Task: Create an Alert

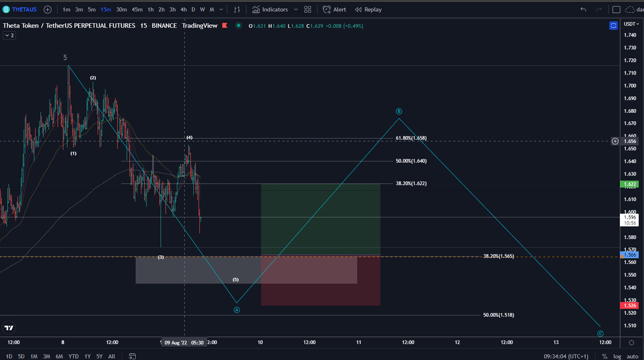Action: [334, 9]
